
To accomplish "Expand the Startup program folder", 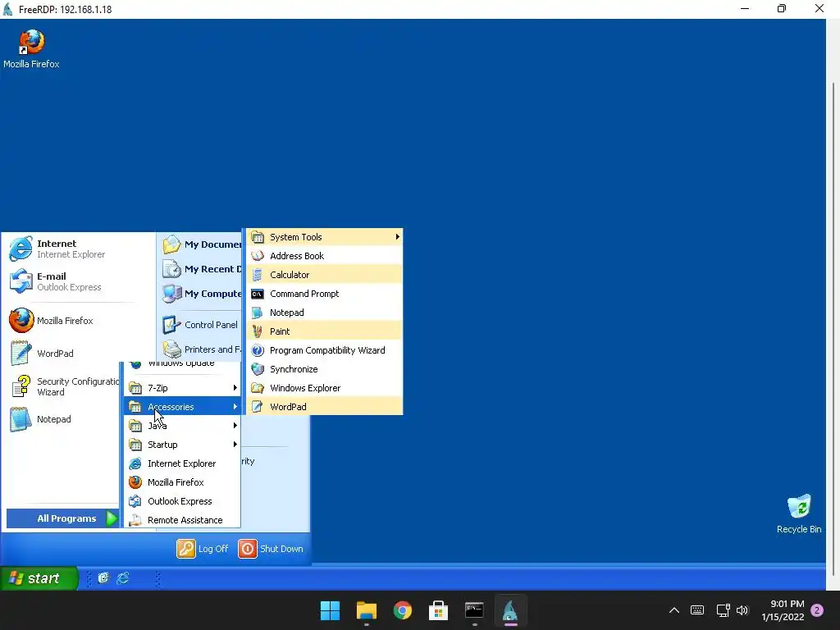I will (x=183, y=444).
